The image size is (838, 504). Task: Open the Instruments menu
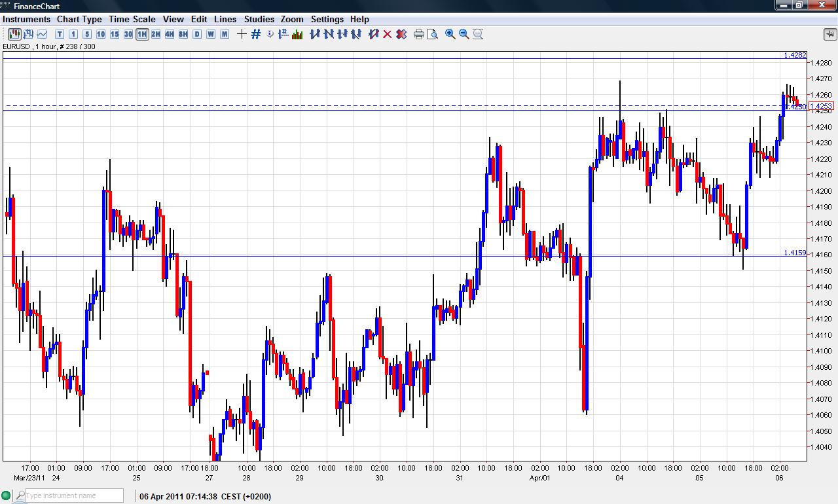tap(26, 19)
